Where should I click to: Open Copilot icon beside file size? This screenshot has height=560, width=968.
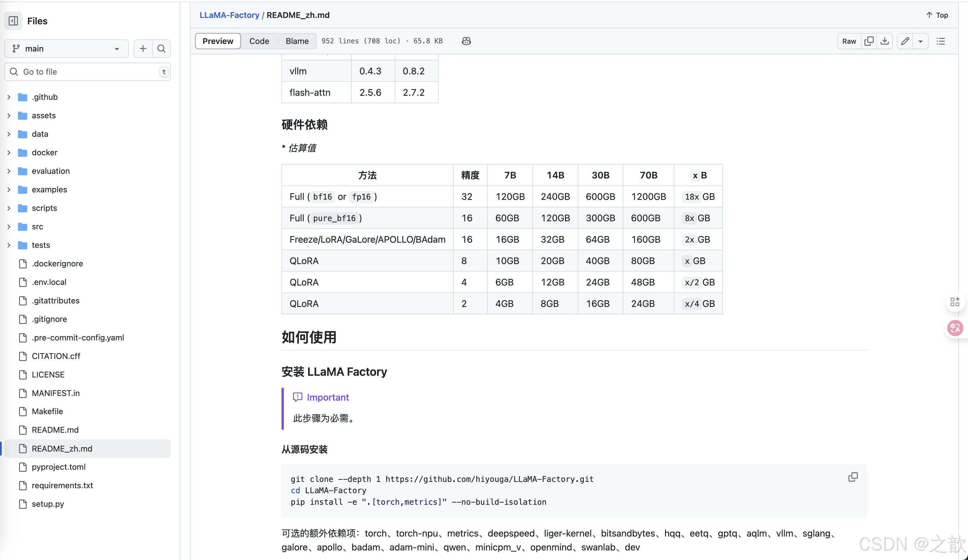click(466, 41)
